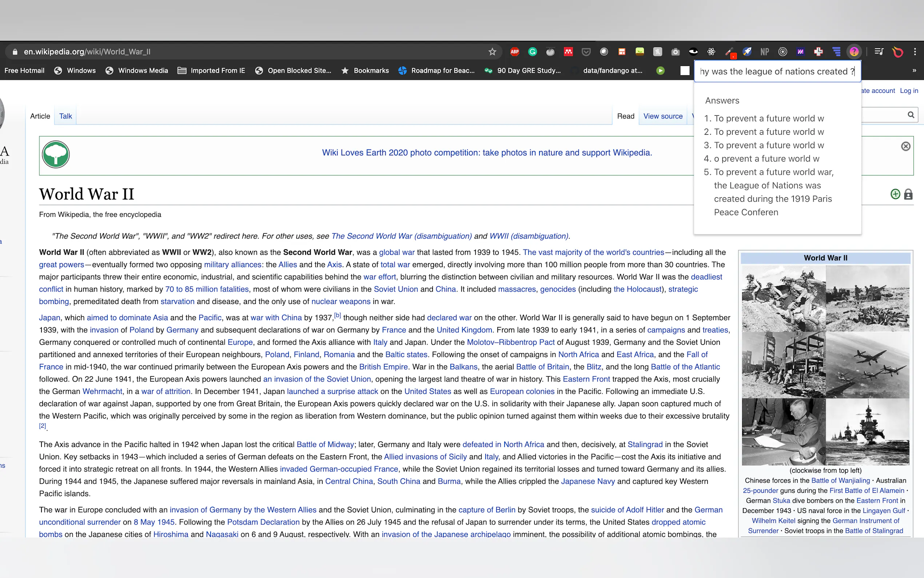Click the Wiki Loves Earth tree logo
Viewport: 924px width, 578px height.
click(56, 154)
